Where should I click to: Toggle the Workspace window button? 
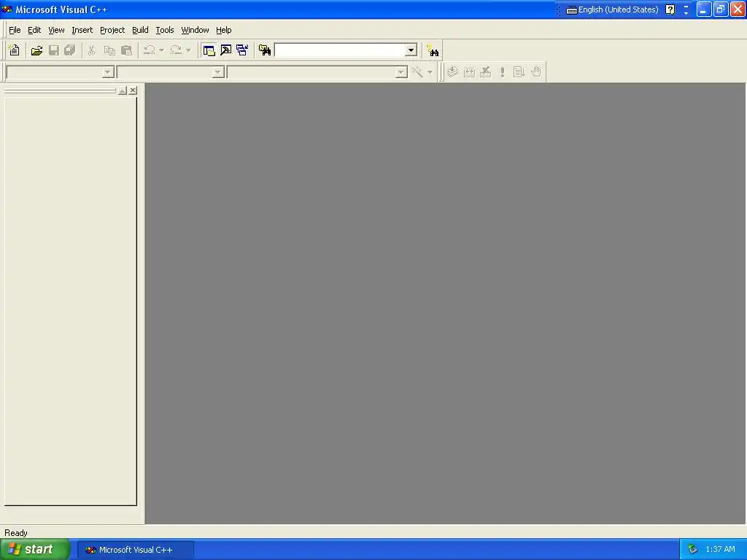[x=209, y=50]
